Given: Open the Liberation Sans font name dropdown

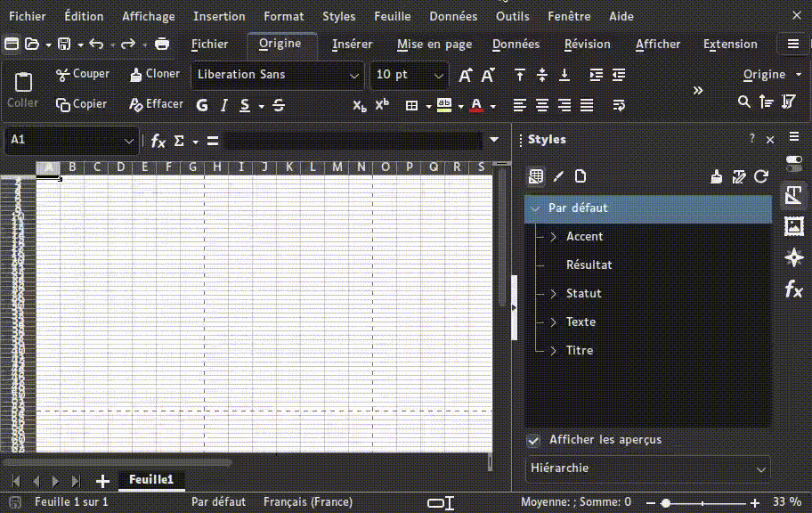Looking at the screenshot, I should point(354,76).
